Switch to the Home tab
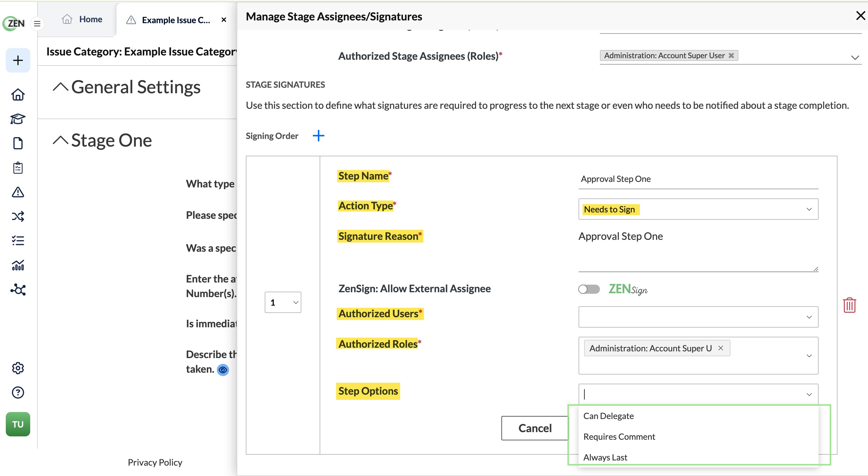This screenshot has width=868, height=476. coord(82,20)
